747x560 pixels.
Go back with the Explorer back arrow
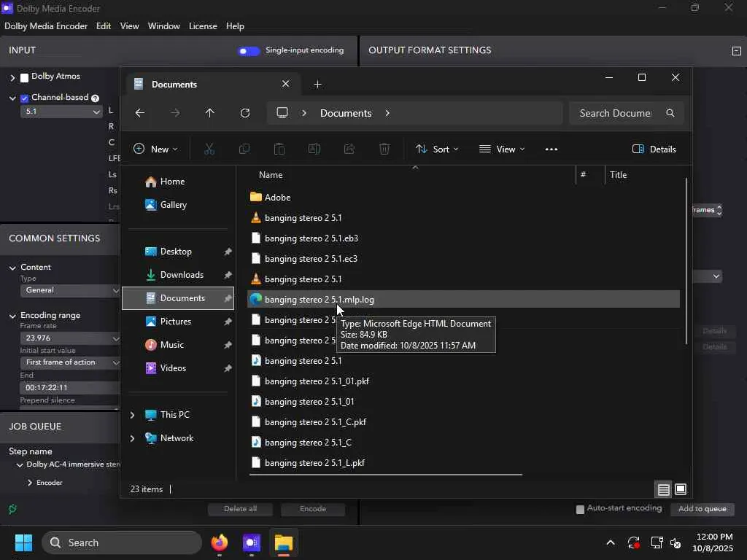(x=139, y=113)
